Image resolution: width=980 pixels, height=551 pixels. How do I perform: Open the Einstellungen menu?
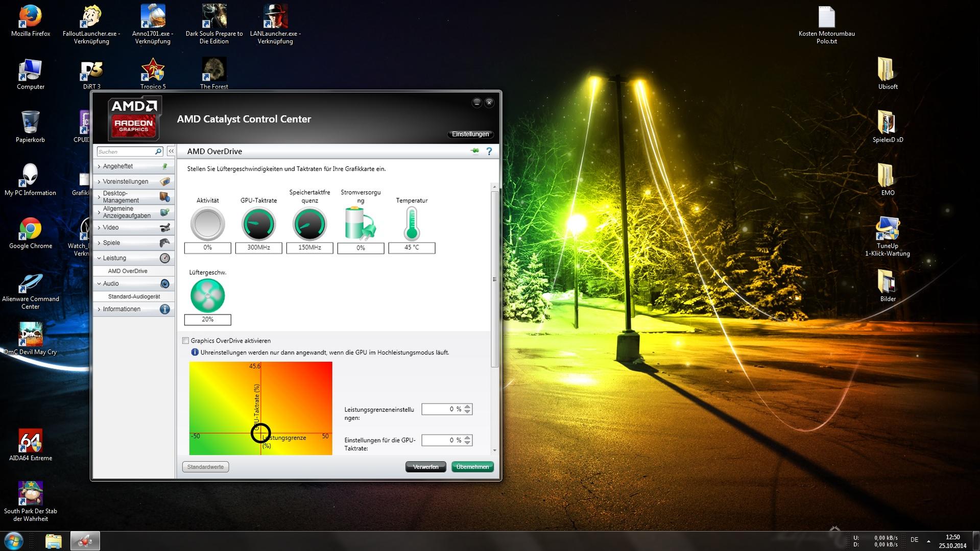[x=470, y=134]
